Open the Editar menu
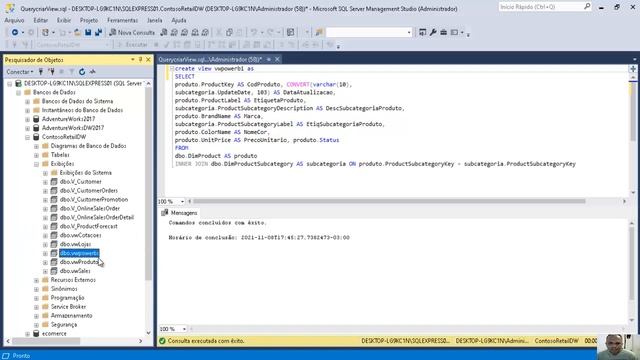This screenshot has width=640, height=360. 40,20
